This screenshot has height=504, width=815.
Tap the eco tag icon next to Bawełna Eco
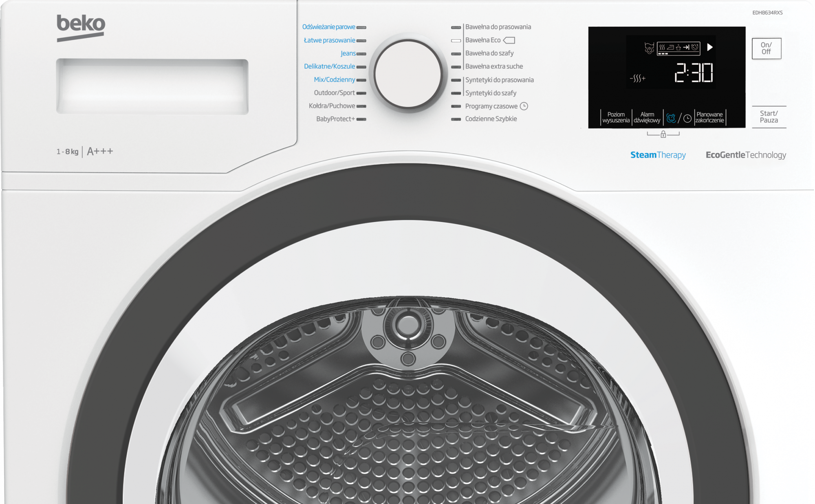point(509,40)
